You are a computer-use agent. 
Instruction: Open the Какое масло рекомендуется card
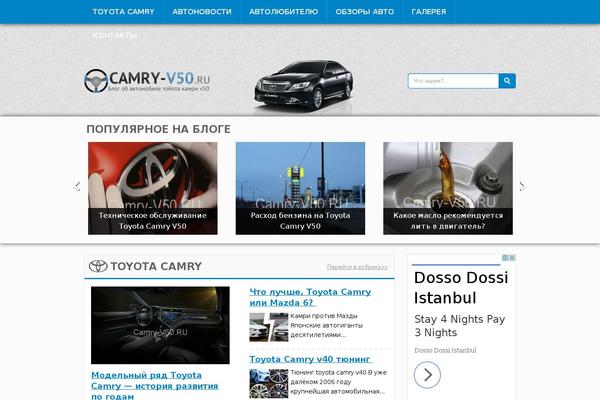[448, 188]
